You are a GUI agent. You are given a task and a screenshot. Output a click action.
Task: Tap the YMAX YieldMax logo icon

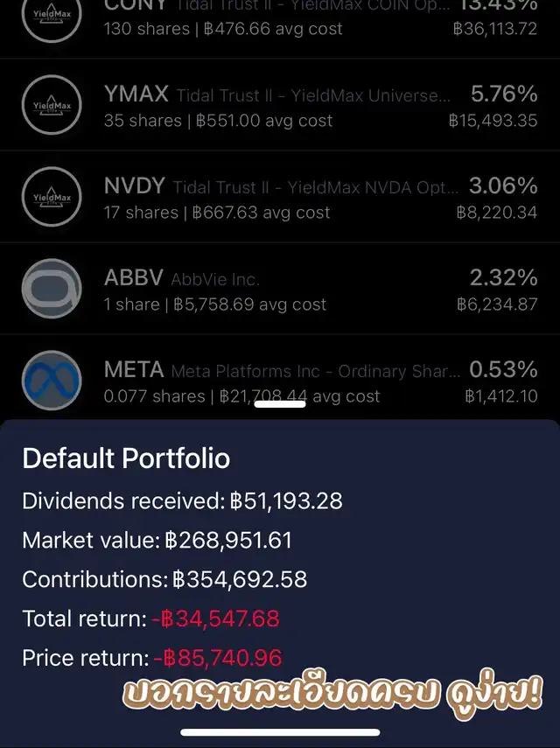point(51,105)
